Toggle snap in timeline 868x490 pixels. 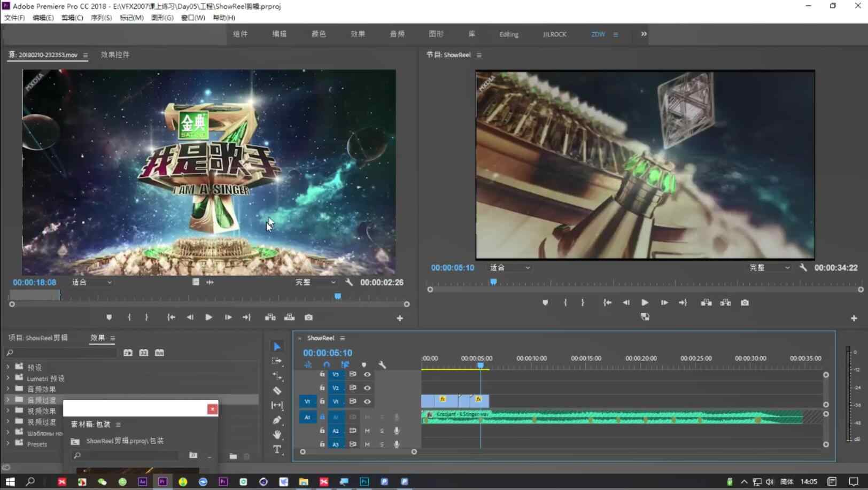pyautogui.click(x=327, y=365)
